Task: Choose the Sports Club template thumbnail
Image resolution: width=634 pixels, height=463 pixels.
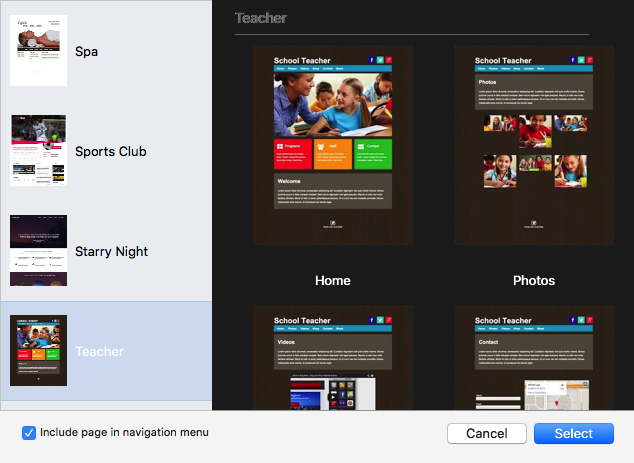Action: coord(38,150)
